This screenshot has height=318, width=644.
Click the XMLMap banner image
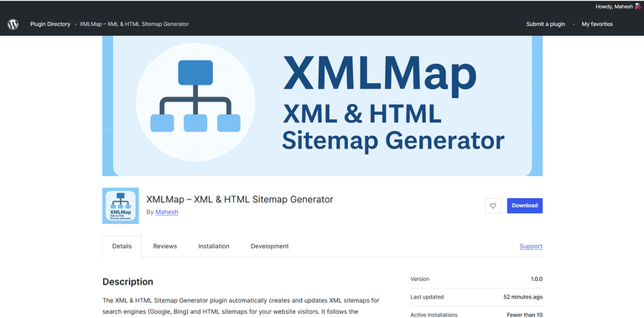[x=322, y=106]
